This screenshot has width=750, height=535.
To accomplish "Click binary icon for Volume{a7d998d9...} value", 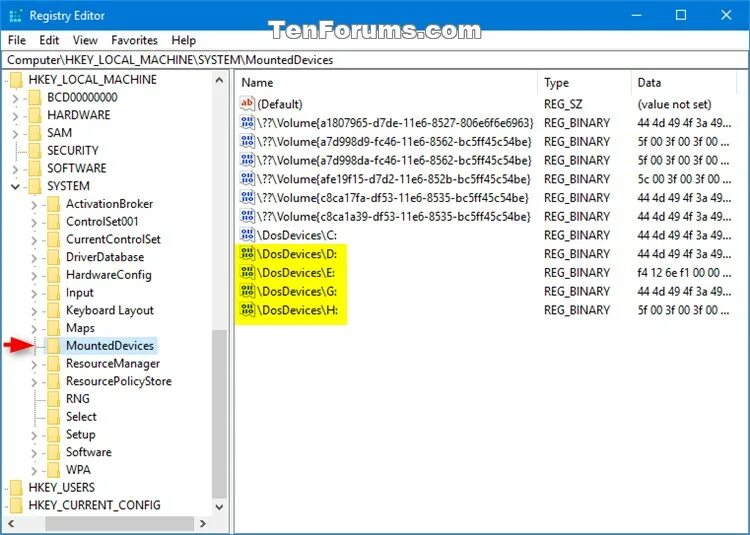I will click(x=247, y=141).
